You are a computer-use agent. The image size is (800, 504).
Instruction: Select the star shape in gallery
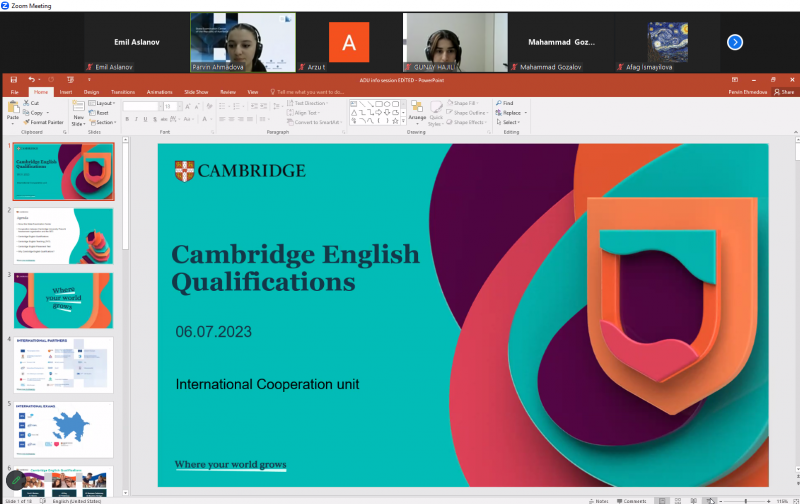pyautogui.click(x=395, y=121)
